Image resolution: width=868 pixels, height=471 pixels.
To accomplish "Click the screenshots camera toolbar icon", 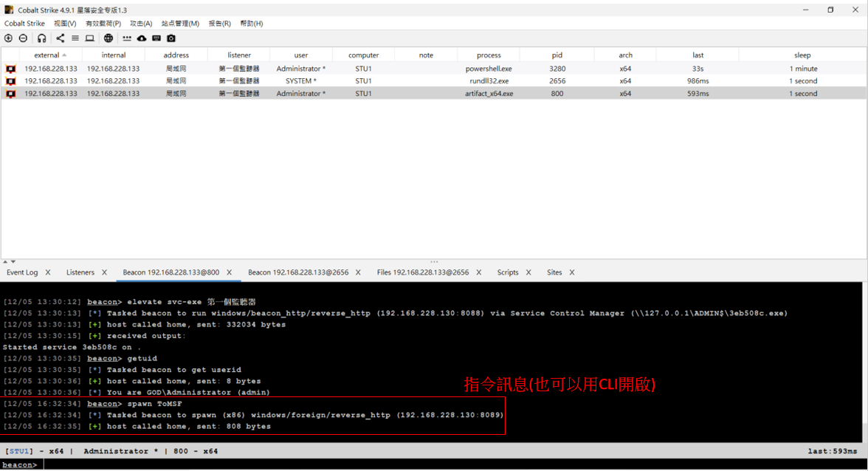I will coord(171,38).
